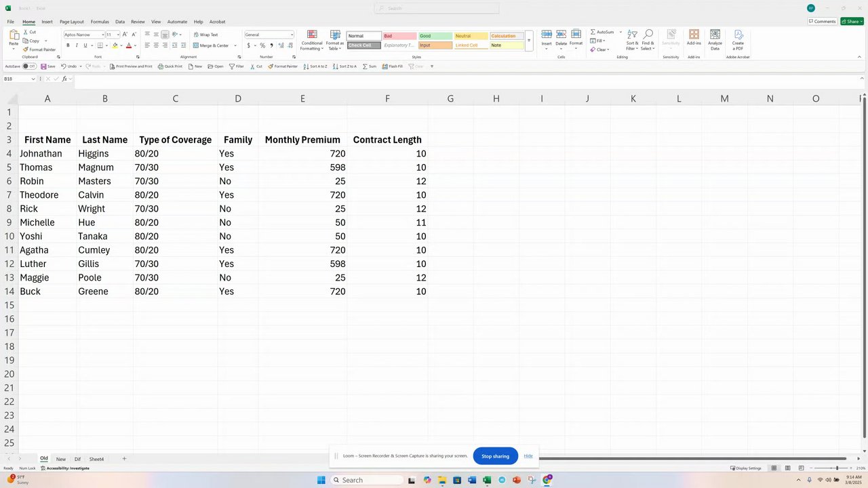Click Cut in the Clipboard group
868x488 pixels.
(29, 32)
